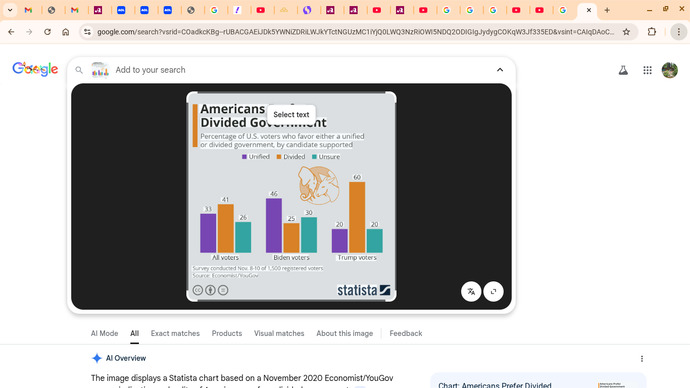Switch to the purple swirl icon tab
The image size is (690, 388).
tap(307, 10)
